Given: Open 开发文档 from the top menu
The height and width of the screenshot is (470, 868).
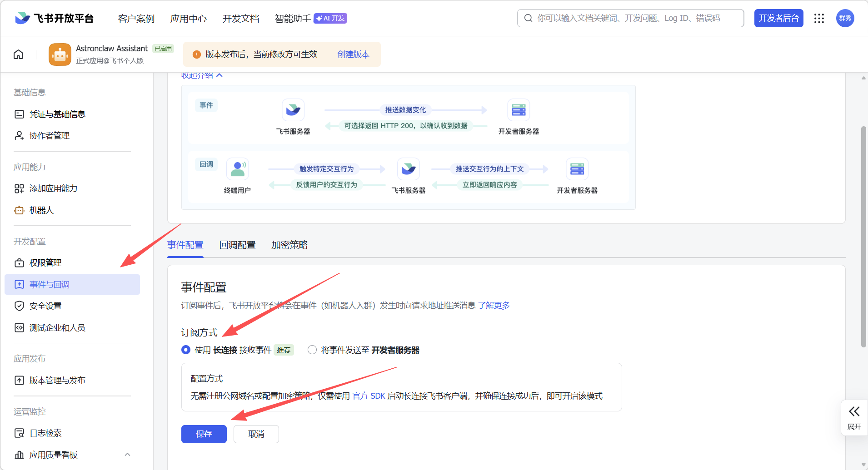Looking at the screenshot, I should coord(240,19).
